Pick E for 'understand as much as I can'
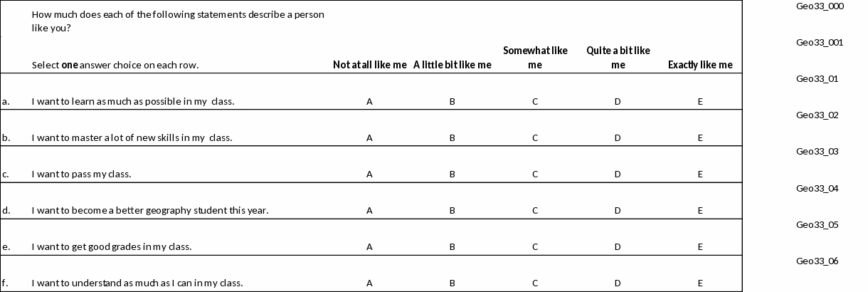Viewport: 868px width, 292px height. pyautogui.click(x=700, y=283)
